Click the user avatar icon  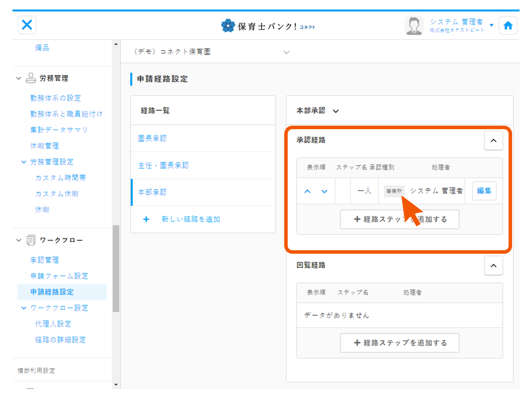click(414, 26)
